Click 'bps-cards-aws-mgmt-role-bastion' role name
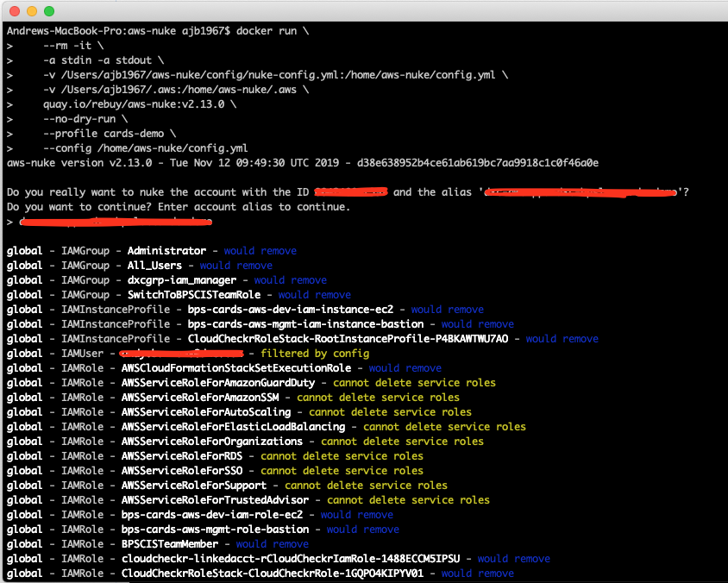The height and width of the screenshot is (583, 728). [215, 530]
